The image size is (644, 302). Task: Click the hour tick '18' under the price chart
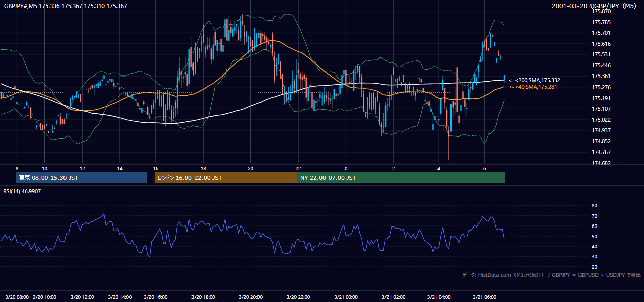[x=203, y=168]
